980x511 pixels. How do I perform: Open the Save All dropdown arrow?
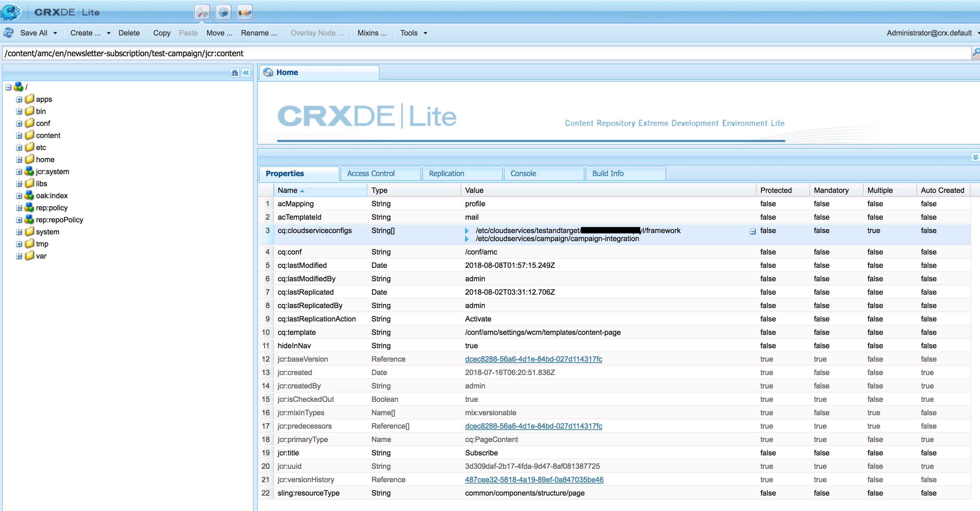point(55,33)
